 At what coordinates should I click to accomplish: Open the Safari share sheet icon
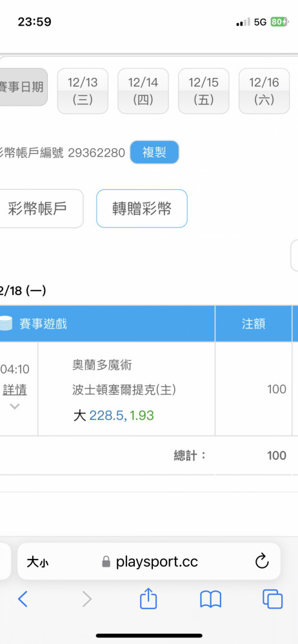click(x=148, y=598)
